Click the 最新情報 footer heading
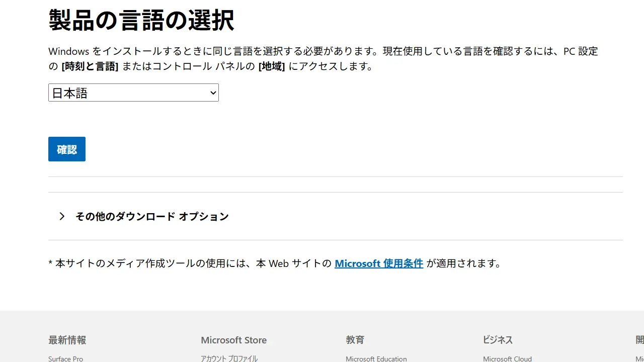The image size is (644, 362). coord(67,340)
